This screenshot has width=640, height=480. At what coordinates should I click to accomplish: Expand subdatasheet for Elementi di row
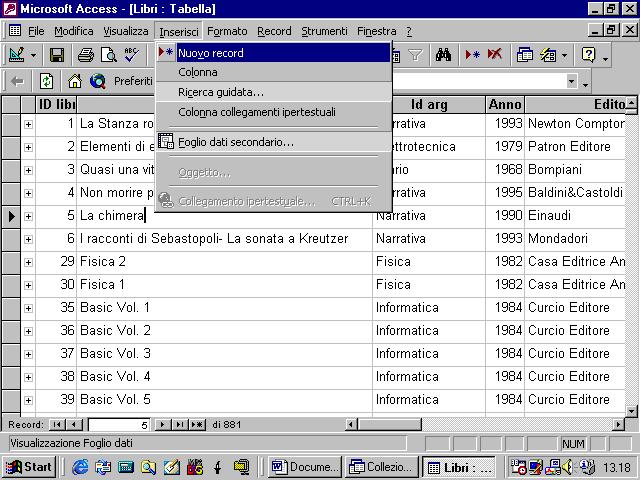click(x=28, y=147)
